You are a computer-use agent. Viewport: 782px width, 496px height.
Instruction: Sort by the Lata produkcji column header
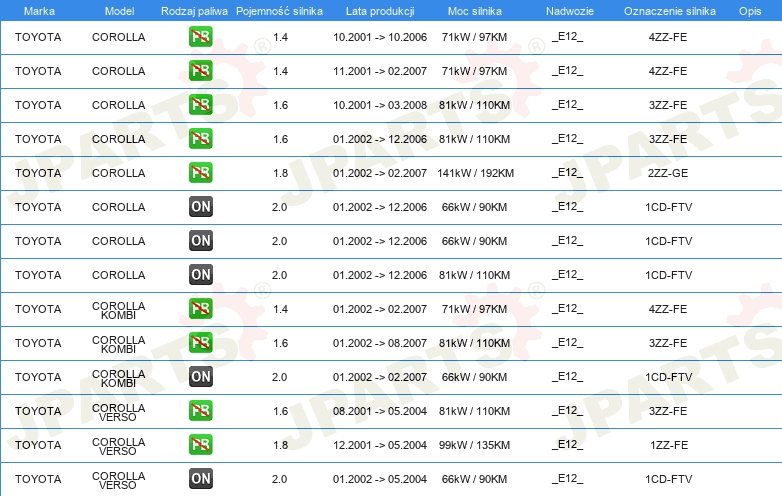[379, 10]
